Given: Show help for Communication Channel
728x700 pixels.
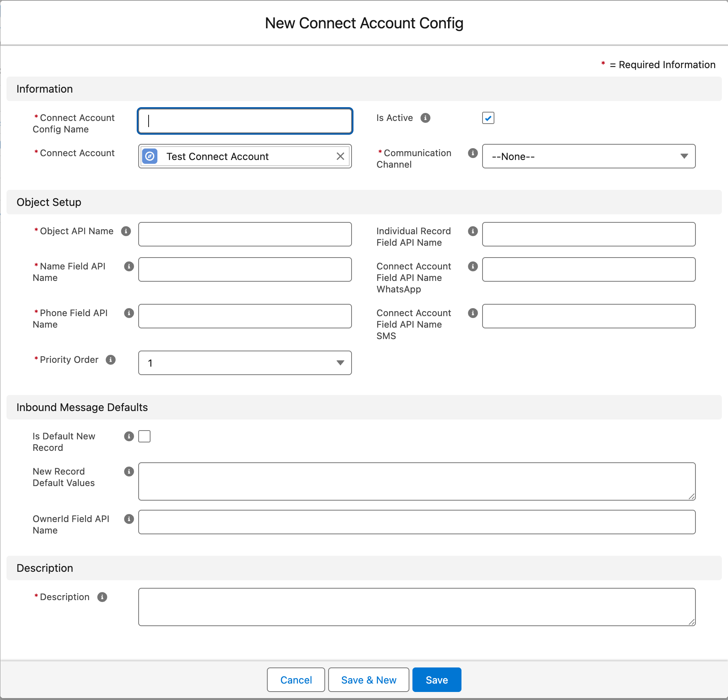Looking at the screenshot, I should [473, 153].
